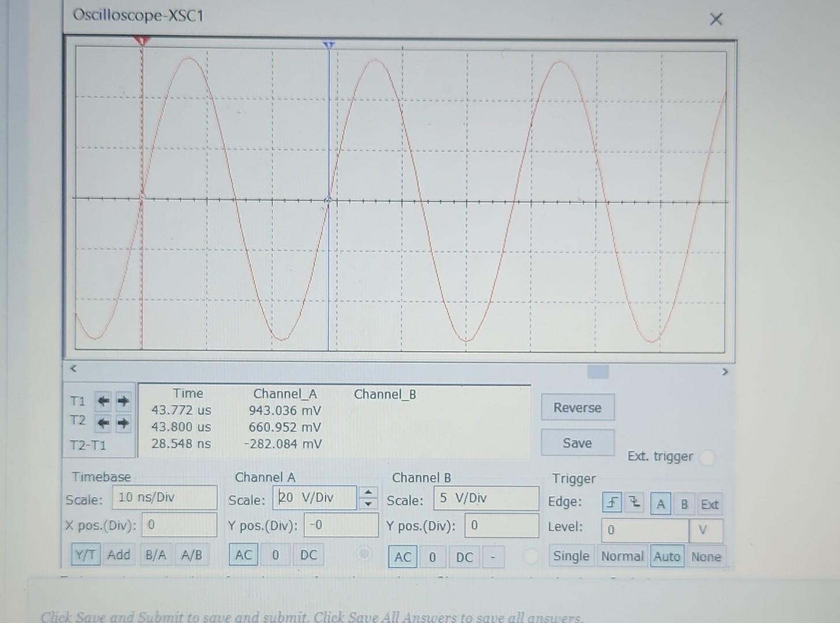Screen dimensions: 840x623
Task: Enable Add display mode
Action: coord(118,555)
